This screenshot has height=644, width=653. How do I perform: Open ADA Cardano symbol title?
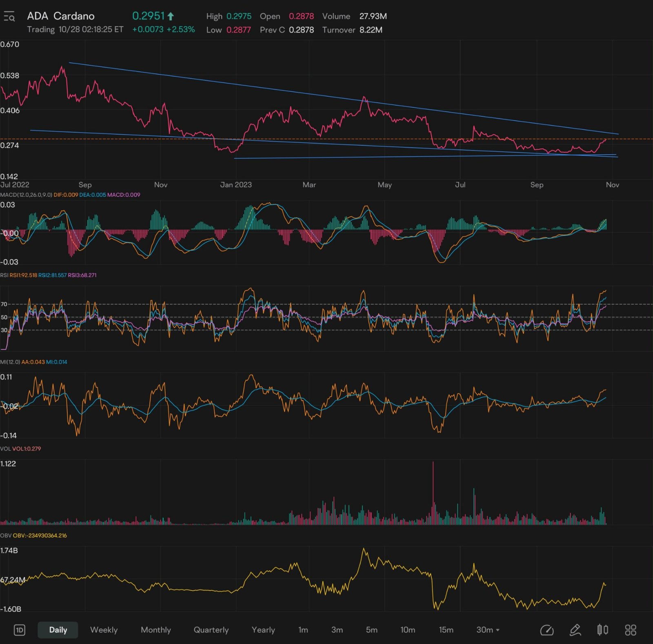click(x=61, y=16)
